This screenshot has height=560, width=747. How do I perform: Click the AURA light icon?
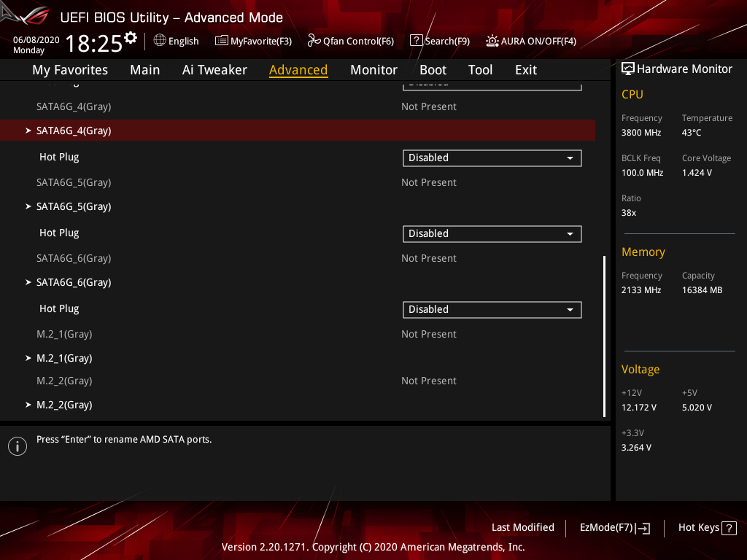point(492,41)
